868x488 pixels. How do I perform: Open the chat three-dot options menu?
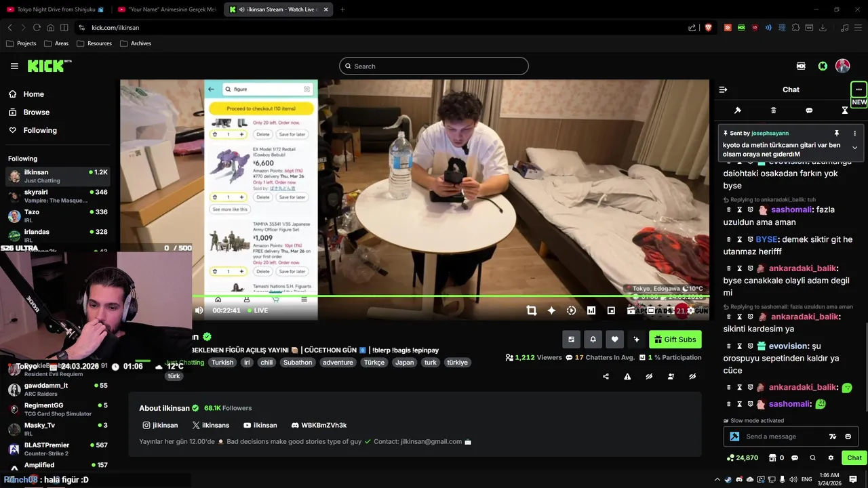click(x=859, y=89)
